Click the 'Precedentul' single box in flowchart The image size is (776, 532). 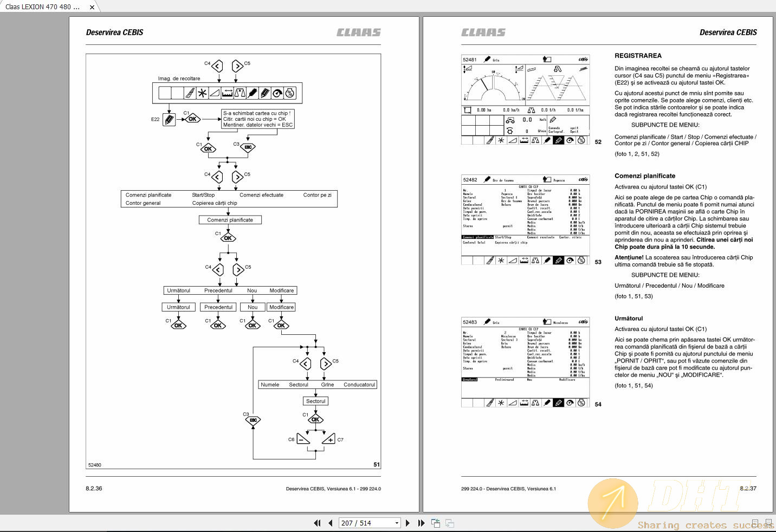pos(218,307)
